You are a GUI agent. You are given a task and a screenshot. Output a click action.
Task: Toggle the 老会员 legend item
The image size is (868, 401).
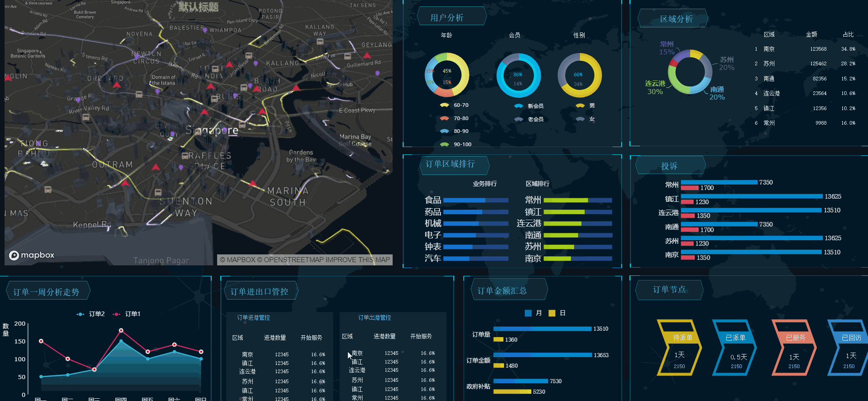pos(529,119)
